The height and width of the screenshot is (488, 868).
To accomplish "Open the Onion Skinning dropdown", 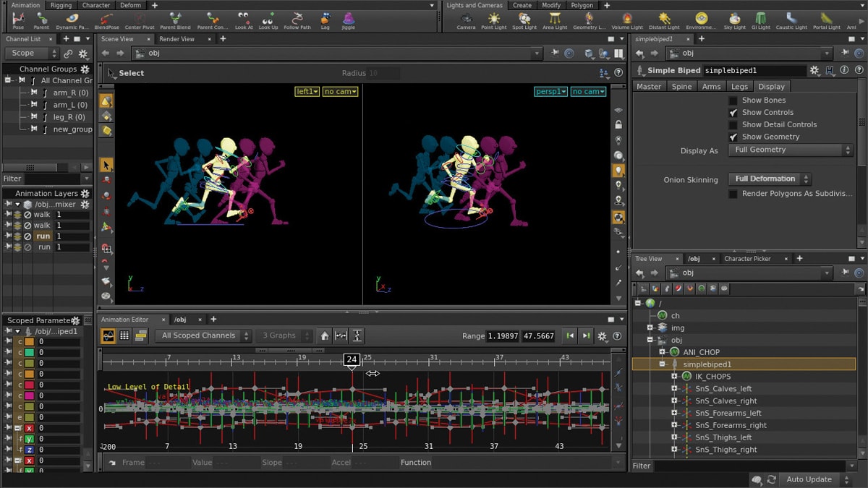I will [x=770, y=179].
